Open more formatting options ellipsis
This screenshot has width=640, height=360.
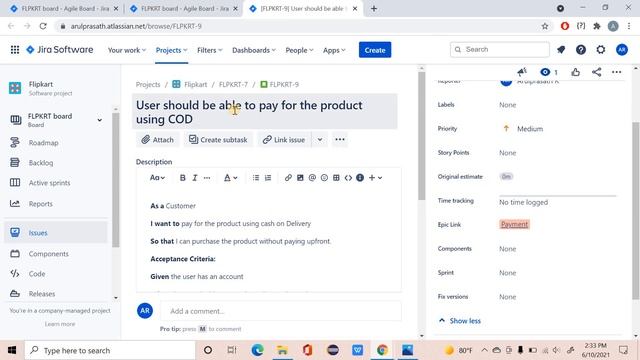point(207,178)
